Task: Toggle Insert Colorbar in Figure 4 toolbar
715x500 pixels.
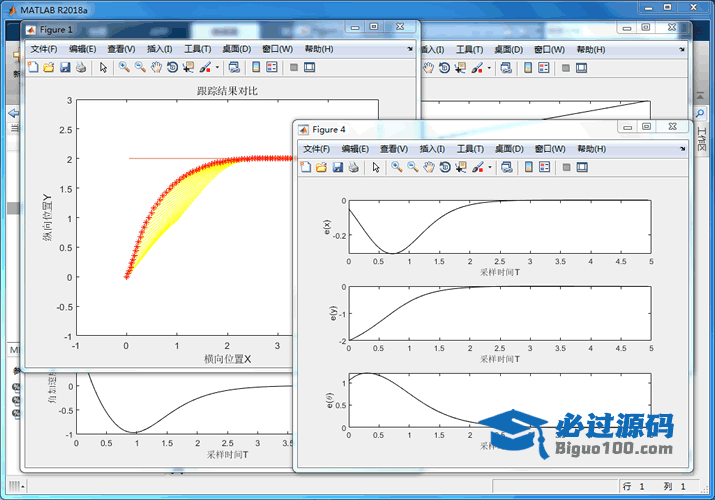Action: click(528, 167)
